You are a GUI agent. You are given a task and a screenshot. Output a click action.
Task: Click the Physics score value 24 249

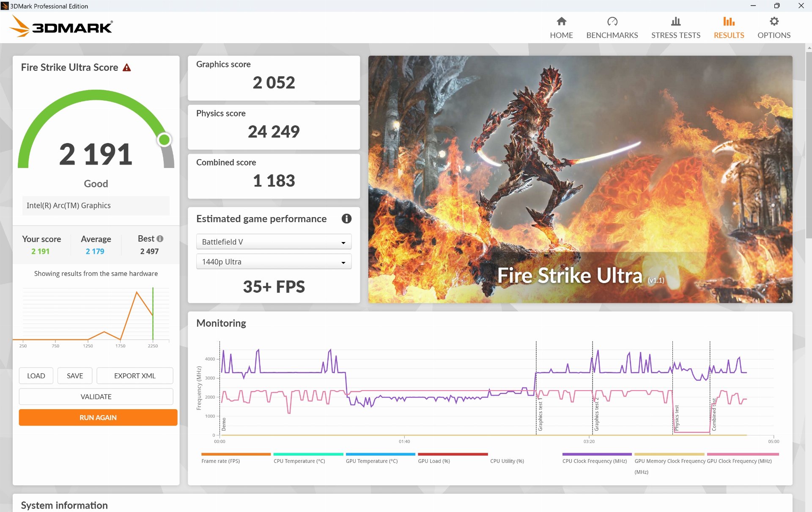274,132
